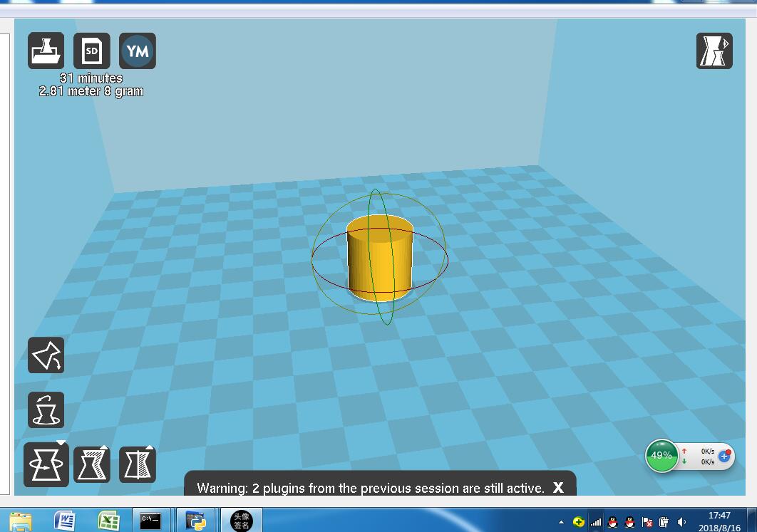The image size is (757, 532).
Task: Select the Rotate tool icon
Action: pos(46,464)
